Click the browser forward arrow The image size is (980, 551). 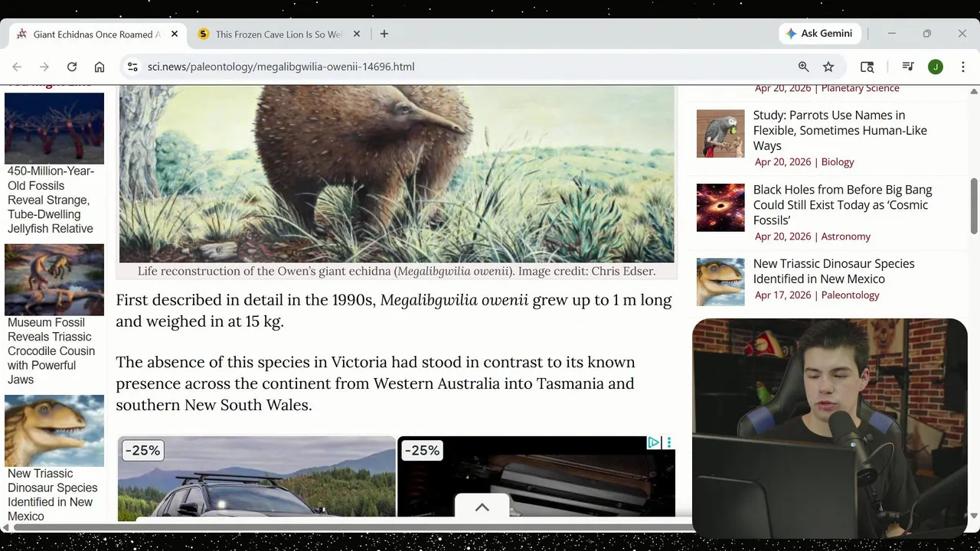click(x=44, y=67)
